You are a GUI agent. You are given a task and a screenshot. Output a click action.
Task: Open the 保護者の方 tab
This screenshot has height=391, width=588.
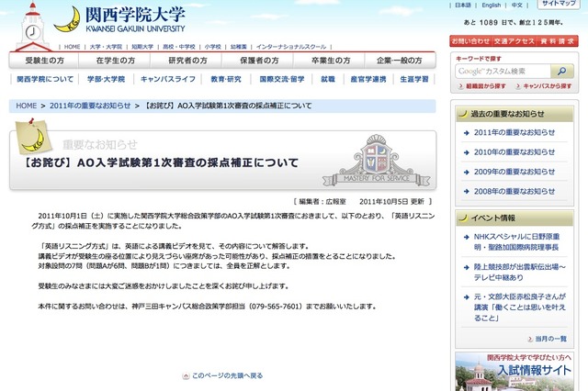259,61
